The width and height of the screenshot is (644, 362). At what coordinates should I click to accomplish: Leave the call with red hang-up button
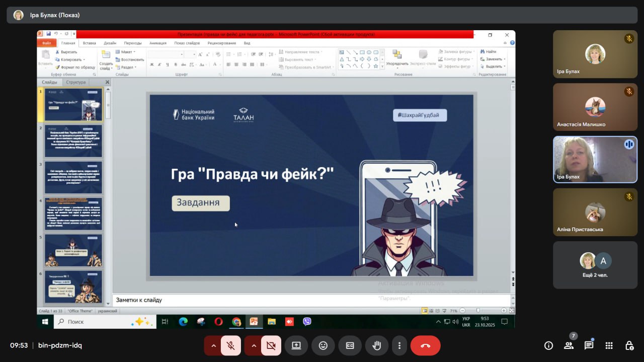tap(425, 346)
